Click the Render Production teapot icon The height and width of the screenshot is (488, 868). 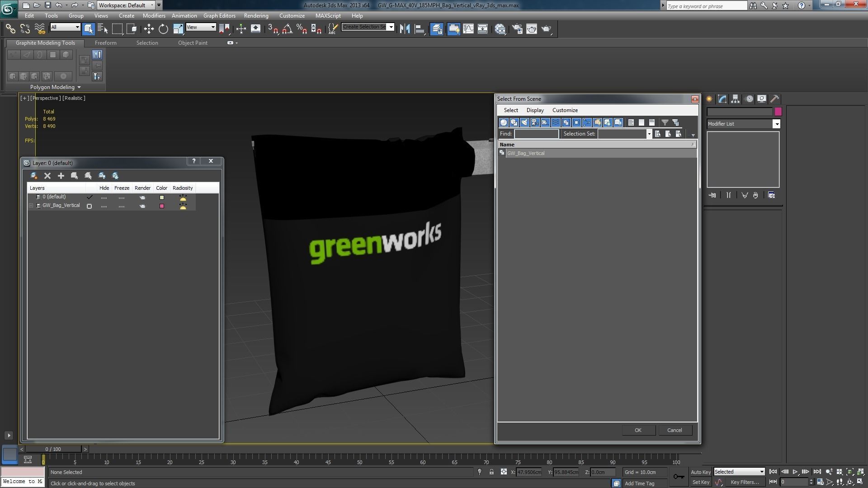coord(547,29)
